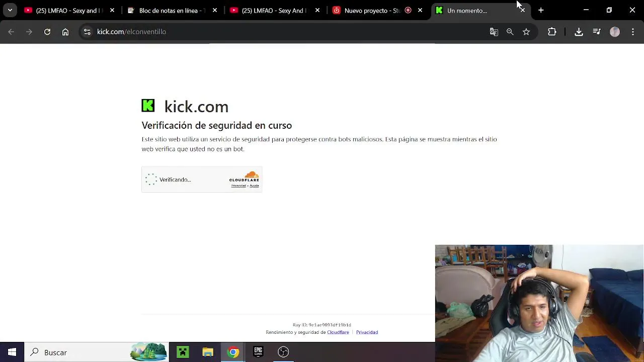Open Google Chrome taskbar icon

pyautogui.click(x=233, y=352)
